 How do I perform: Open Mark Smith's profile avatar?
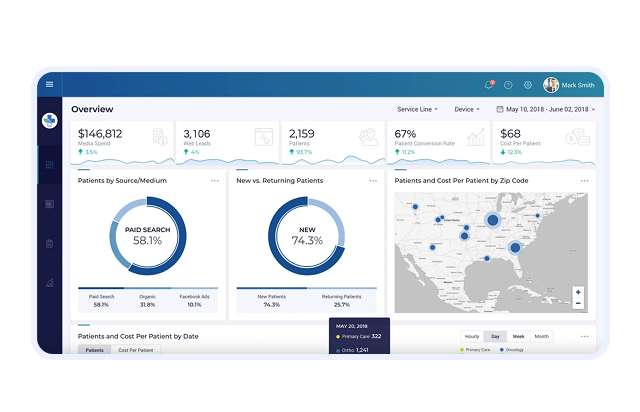coord(551,85)
